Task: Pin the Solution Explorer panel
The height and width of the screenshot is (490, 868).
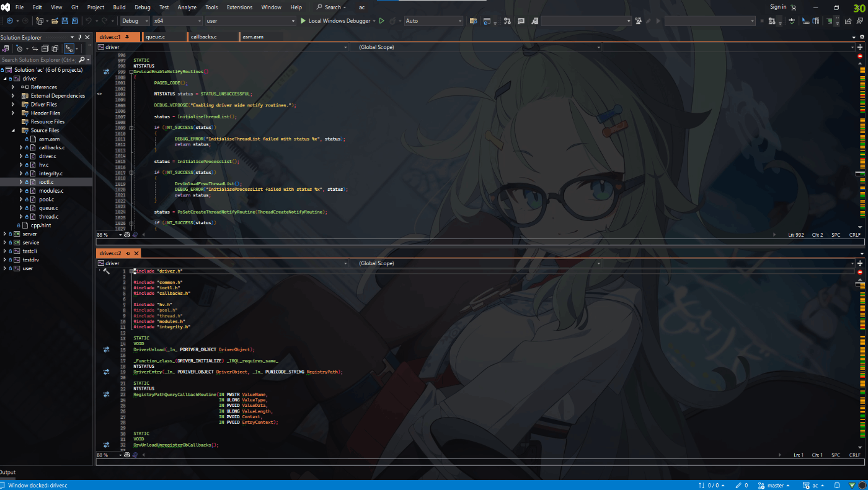Action: [x=79, y=37]
